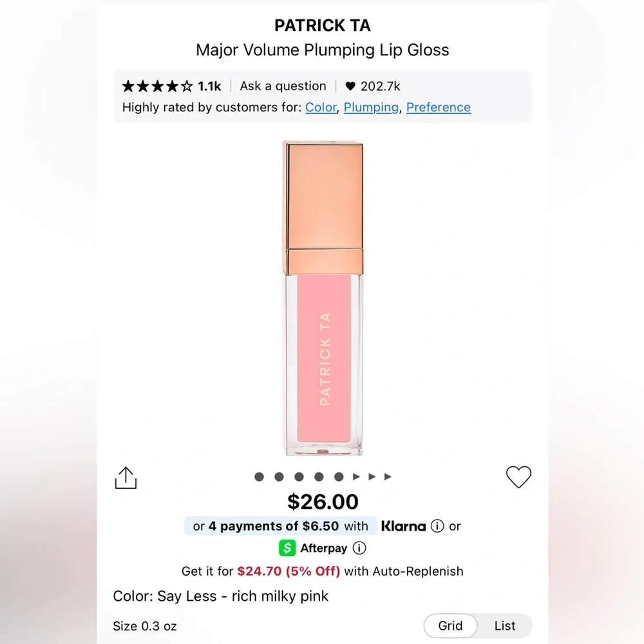
Task: Open the Ask a question link
Action: pos(283,86)
